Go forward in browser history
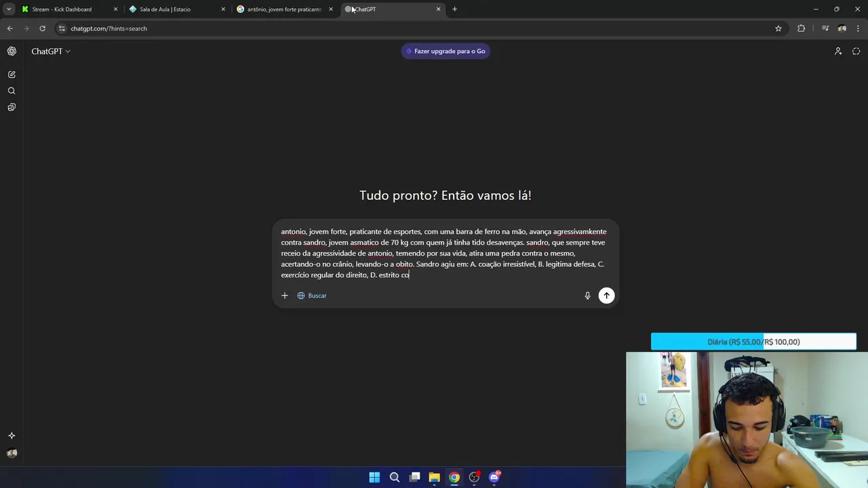Screen dimensions: 868x488 26,28
